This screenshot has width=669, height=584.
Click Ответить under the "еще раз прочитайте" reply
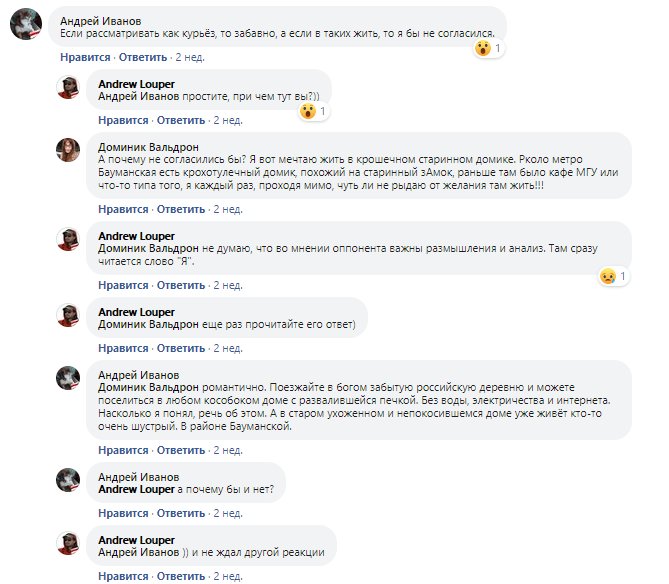(180, 348)
